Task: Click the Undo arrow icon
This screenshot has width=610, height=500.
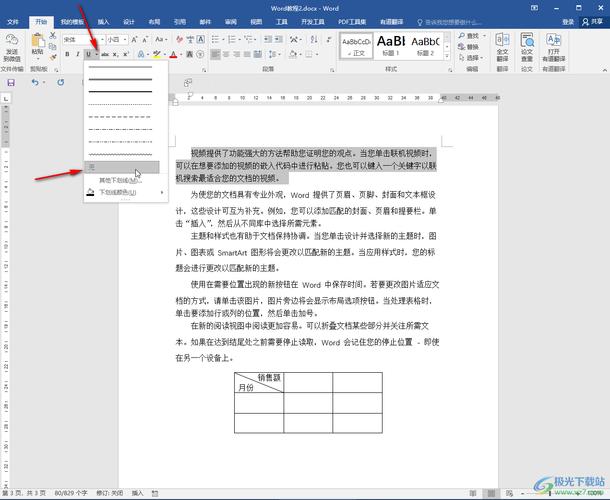Action: [35, 82]
